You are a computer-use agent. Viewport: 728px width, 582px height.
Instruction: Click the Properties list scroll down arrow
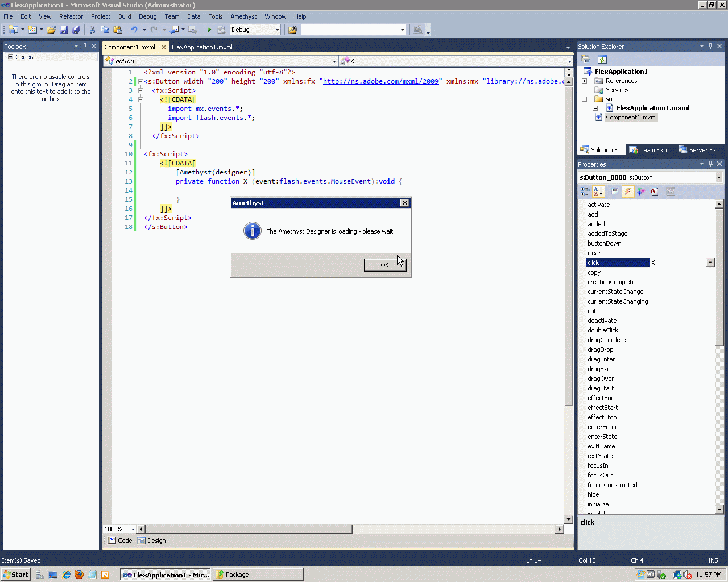pyautogui.click(x=719, y=510)
